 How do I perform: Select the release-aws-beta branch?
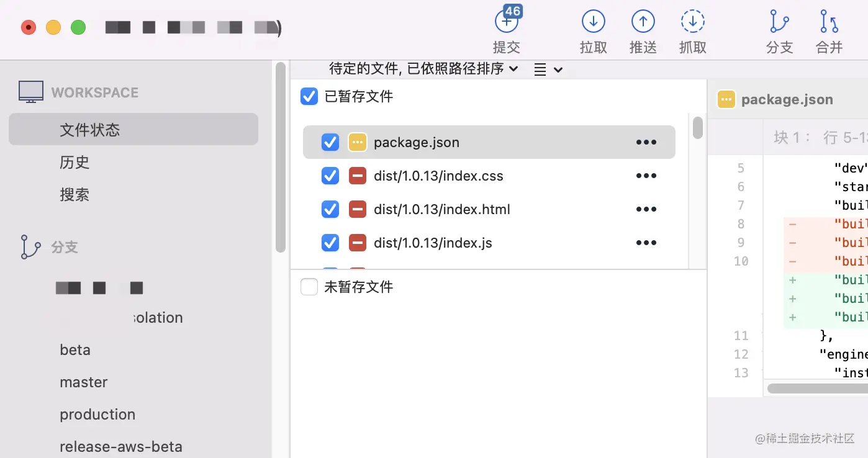(x=121, y=447)
